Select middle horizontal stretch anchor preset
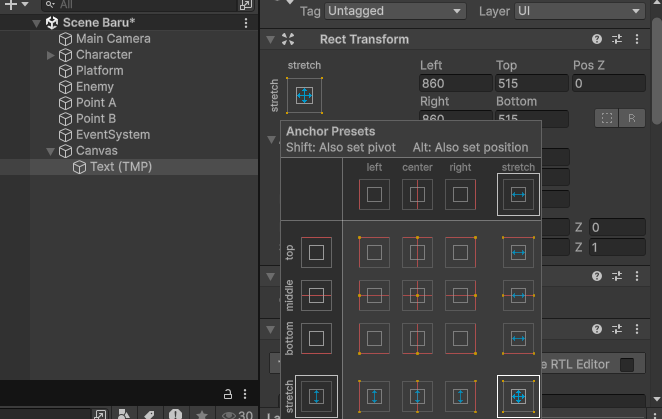The width and height of the screenshot is (662, 419). click(518, 296)
